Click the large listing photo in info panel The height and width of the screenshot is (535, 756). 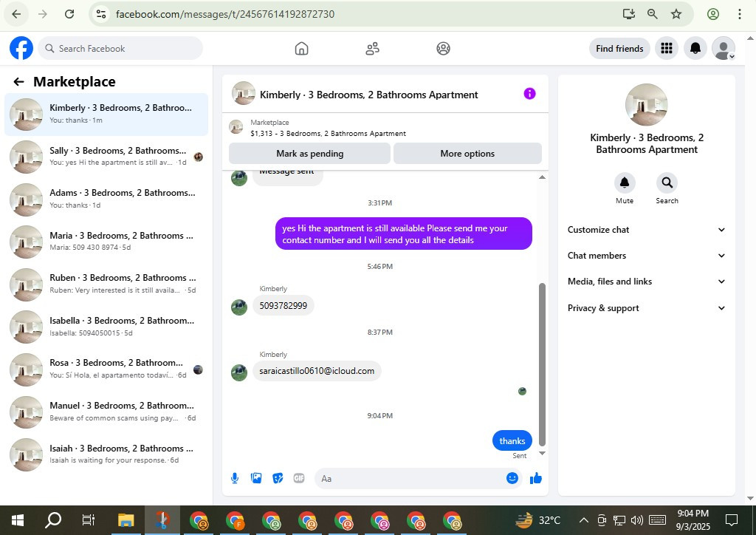click(646, 105)
